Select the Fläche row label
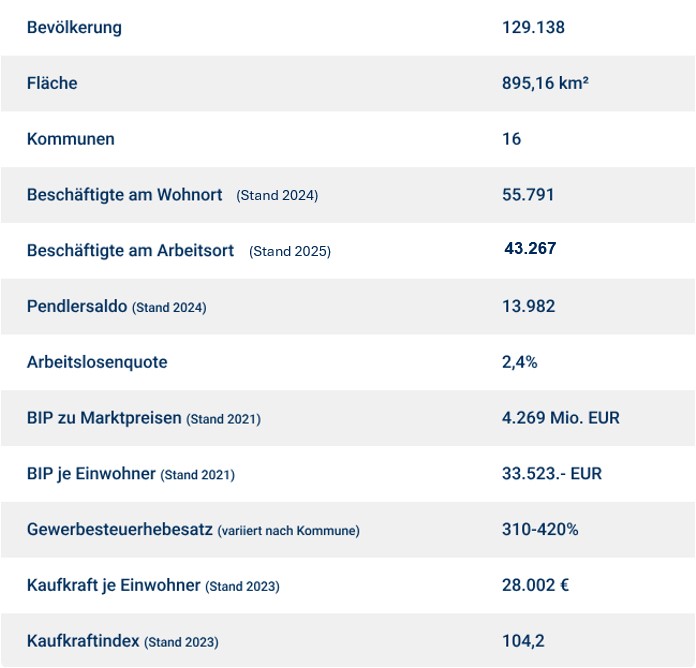 pos(52,83)
